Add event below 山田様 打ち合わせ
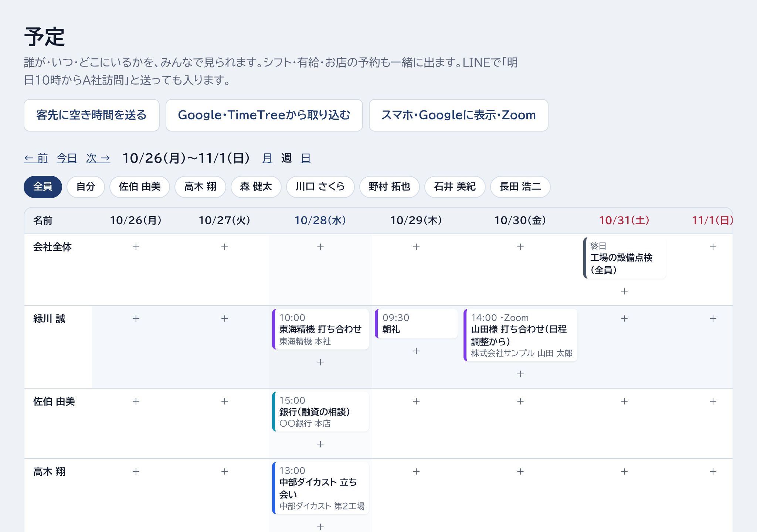Image resolution: width=757 pixels, height=532 pixels. [x=520, y=374]
